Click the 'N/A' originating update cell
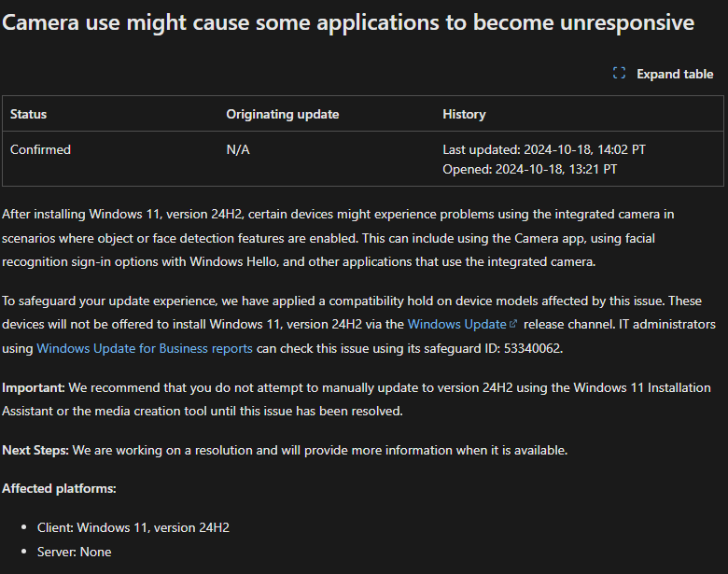This screenshot has height=574, width=728. coord(238,149)
